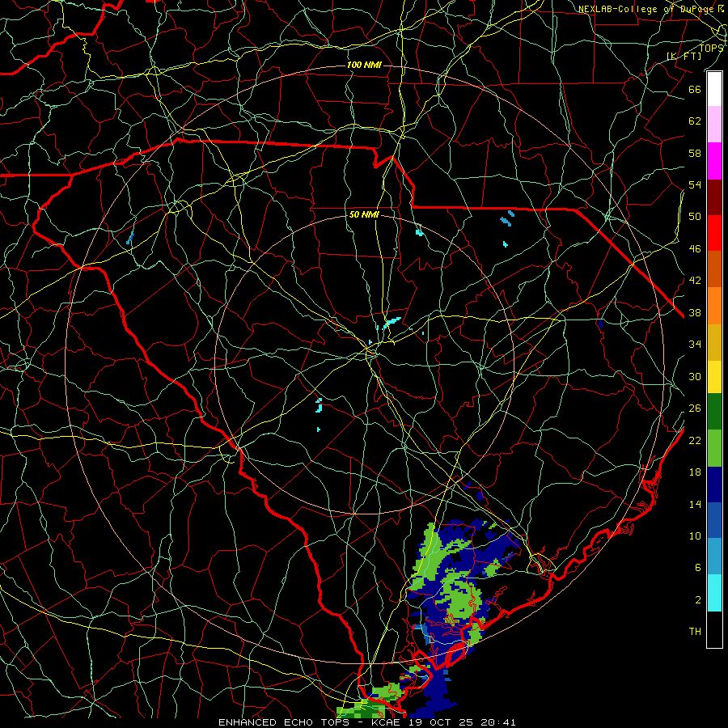Click the cyan echo southwest of radar center
The height and width of the screenshot is (728, 728).
pyautogui.click(x=319, y=405)
